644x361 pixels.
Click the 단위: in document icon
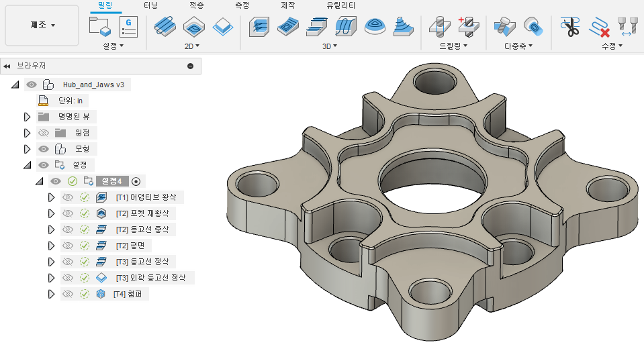pos(43,101)
